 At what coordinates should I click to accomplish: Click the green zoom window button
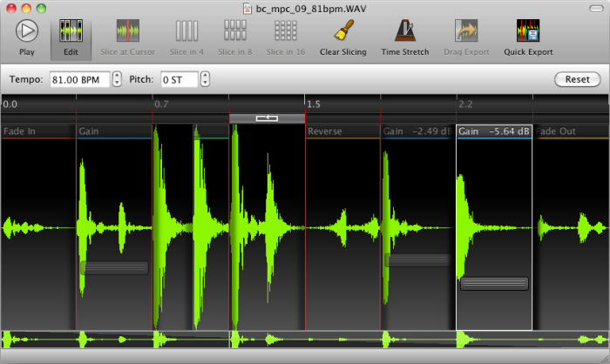click(41, 8)
